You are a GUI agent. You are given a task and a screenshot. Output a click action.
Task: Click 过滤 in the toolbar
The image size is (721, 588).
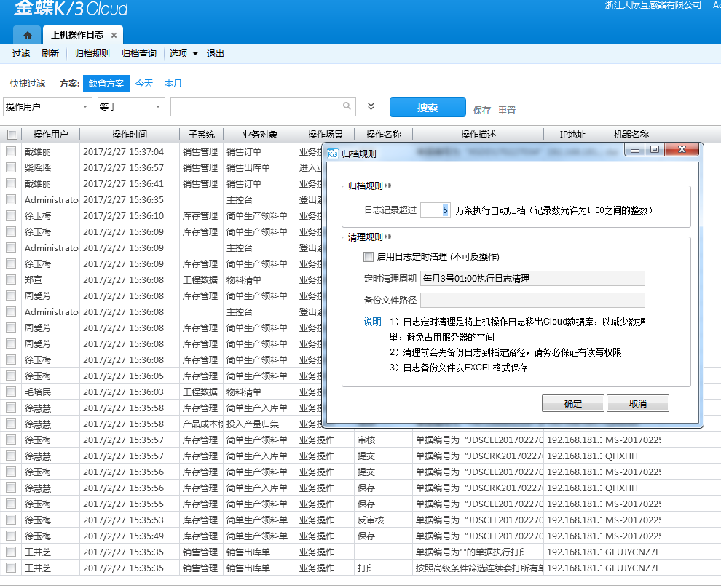(x=20, y=54)
